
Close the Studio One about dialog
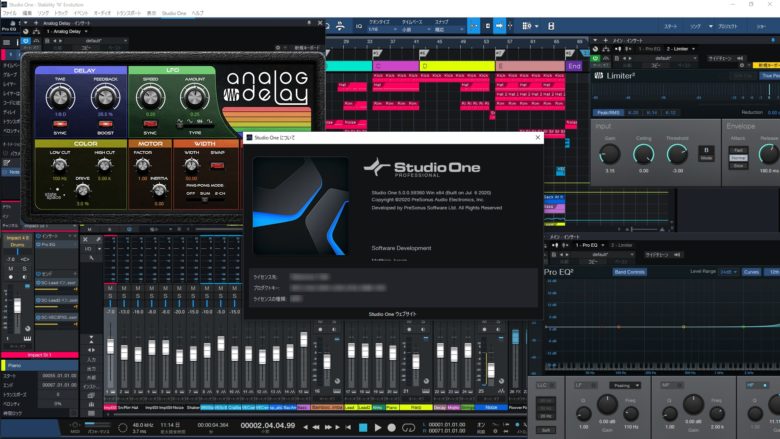[538, 137]
